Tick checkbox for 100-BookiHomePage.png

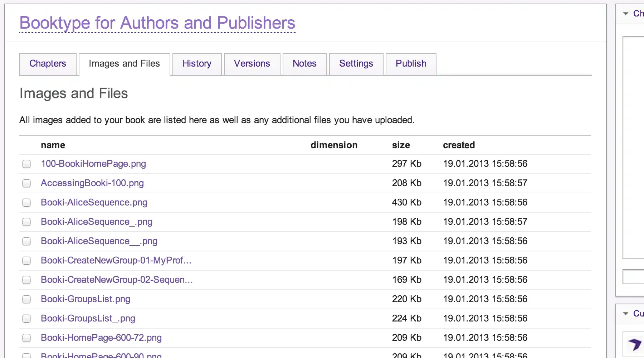(26, 164)
